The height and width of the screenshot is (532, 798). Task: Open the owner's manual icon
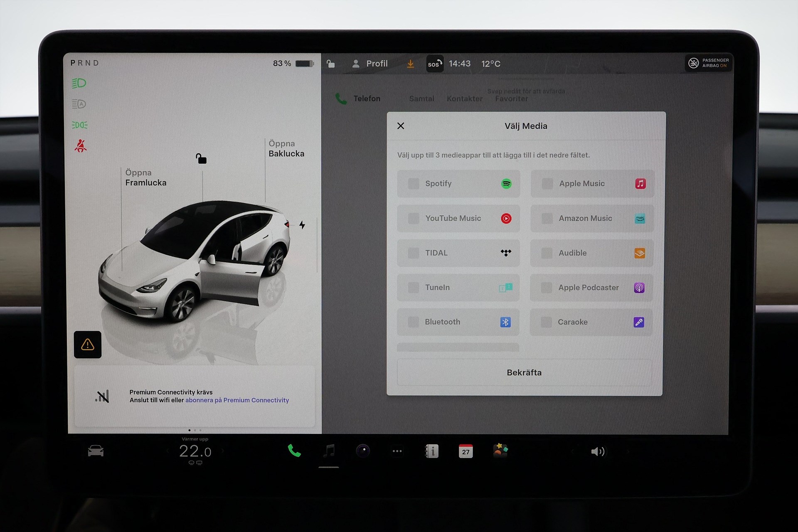coord(432,451)
